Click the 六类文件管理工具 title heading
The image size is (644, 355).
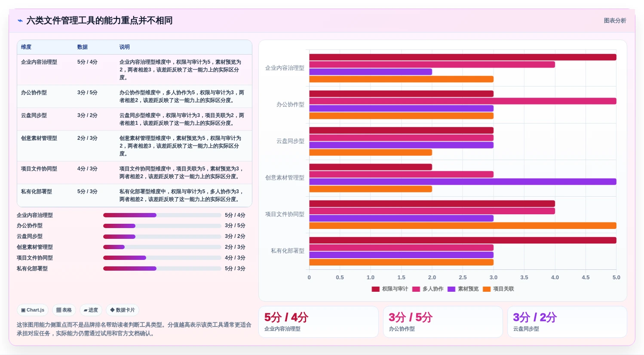[99, 21]
